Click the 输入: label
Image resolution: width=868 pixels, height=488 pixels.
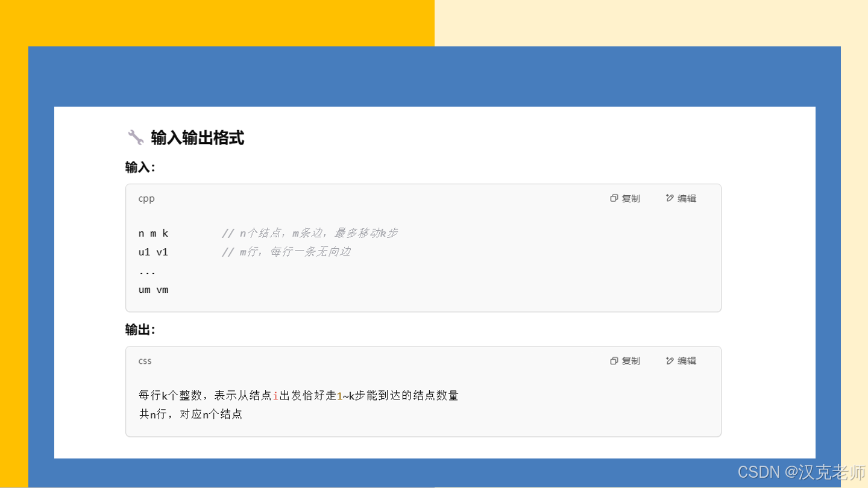(140, 167)
